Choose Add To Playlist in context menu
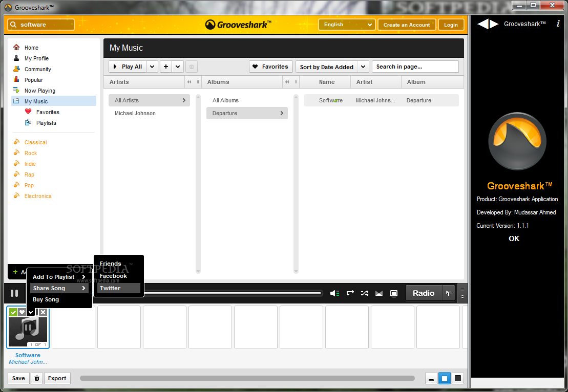The height and width of the screenshot is (392, 568). [x=59, y=277]
